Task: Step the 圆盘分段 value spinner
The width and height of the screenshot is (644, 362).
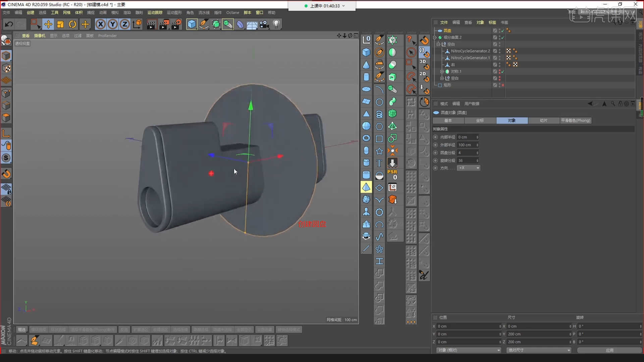Action: pyautogui.click(x=477, y=153)
